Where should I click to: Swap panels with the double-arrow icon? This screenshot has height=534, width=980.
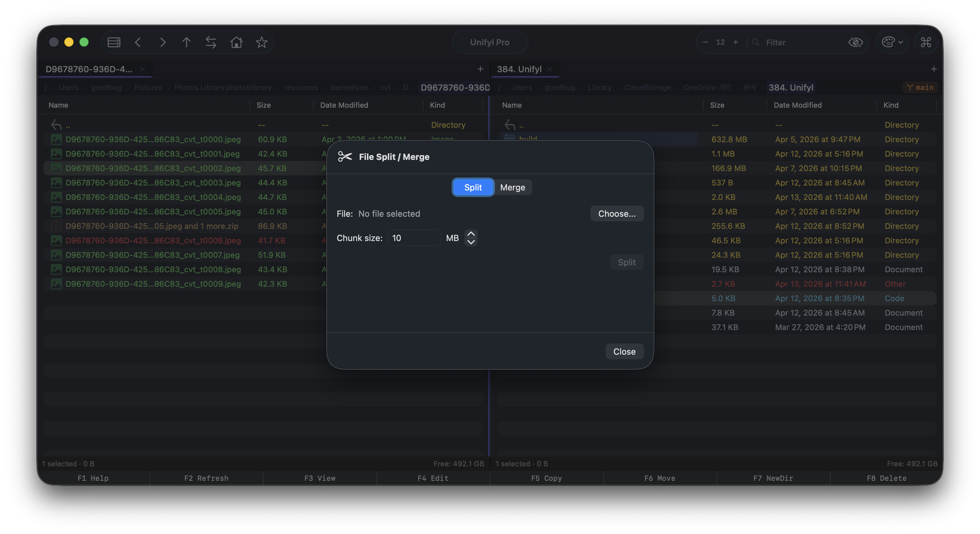pos(211,42)
